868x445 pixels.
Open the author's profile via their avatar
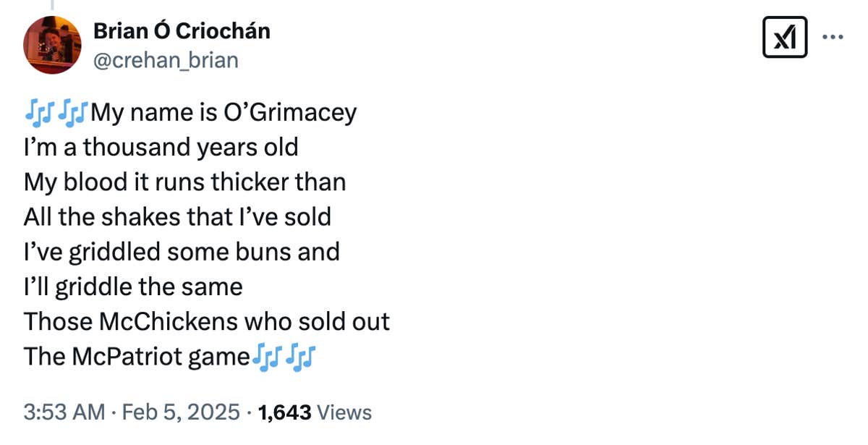(53, 45)
